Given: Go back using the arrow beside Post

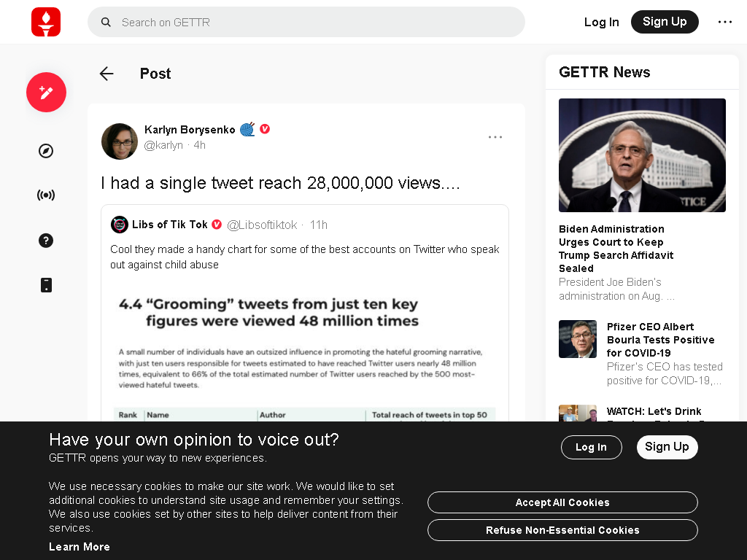Looking at the screenshot, I should coord(107,74).
